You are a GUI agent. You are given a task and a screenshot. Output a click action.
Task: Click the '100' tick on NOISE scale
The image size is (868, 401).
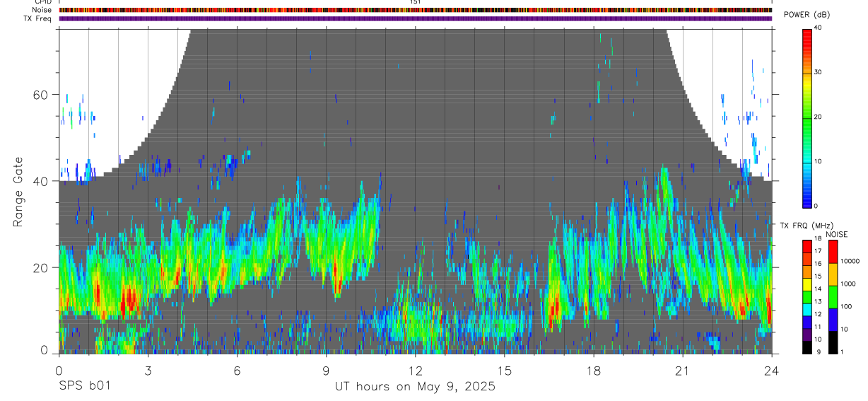[x=846, y=306]
